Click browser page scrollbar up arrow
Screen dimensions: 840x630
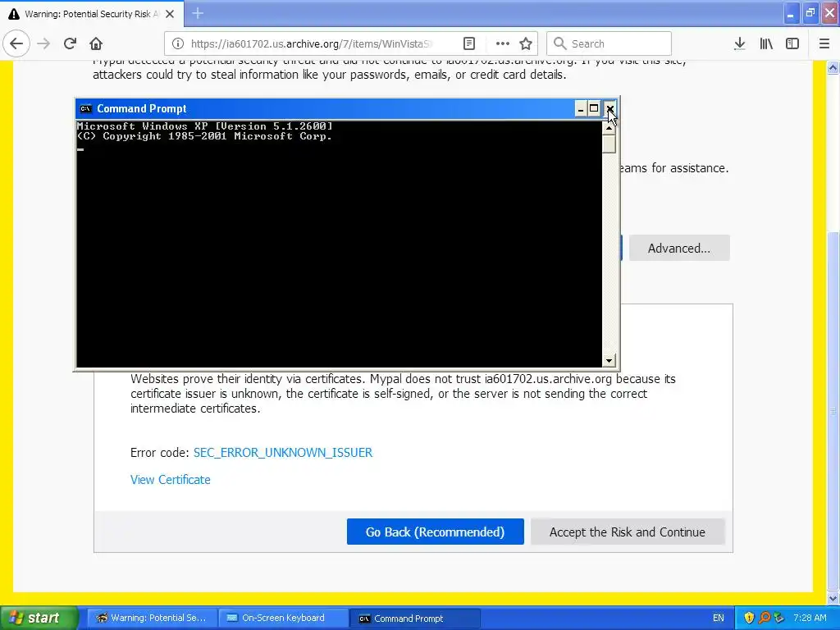833,67
